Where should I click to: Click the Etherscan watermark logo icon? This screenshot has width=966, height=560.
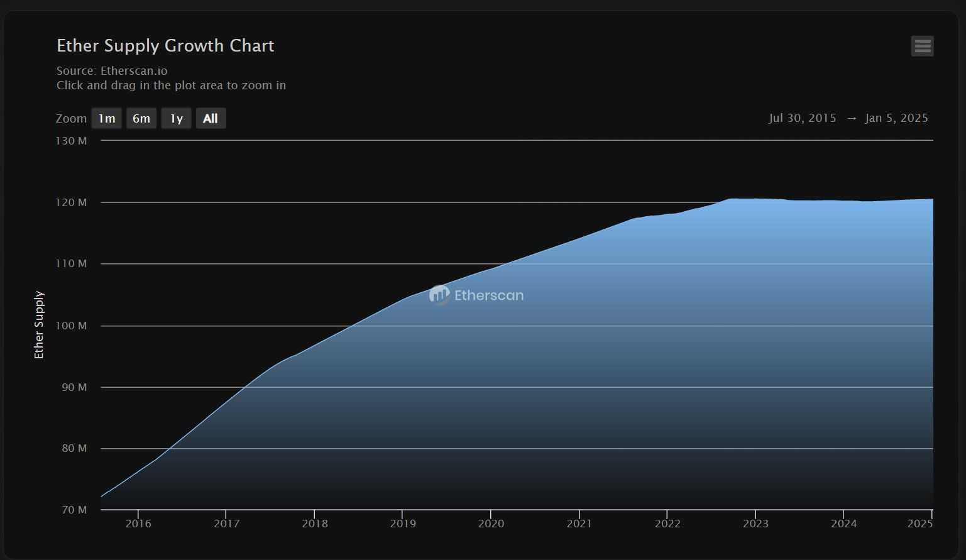pyautogui.click(x=439, y=295)
